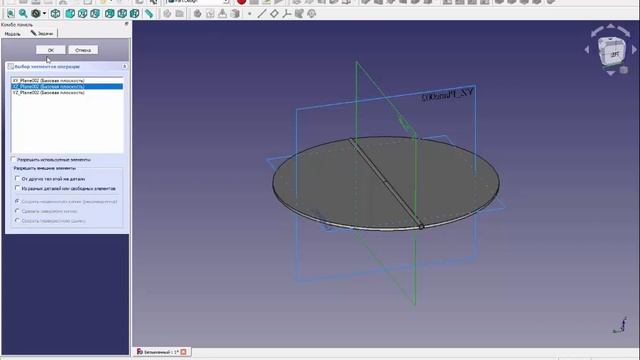Switch to the bottom view cube icon

coord(122,14)
